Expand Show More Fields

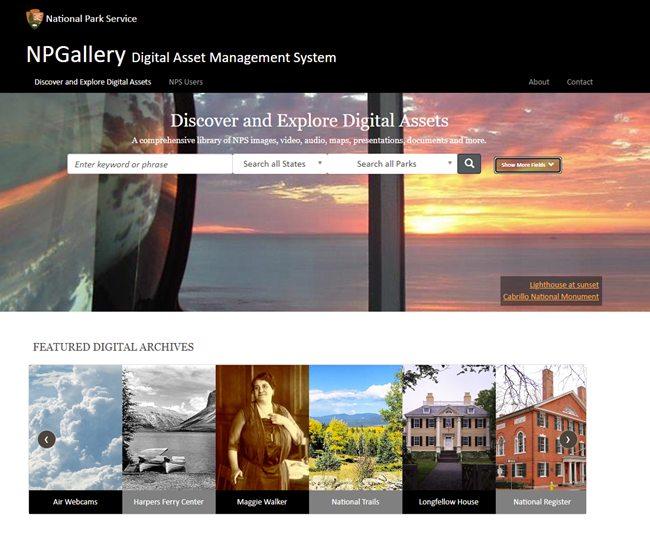coord(528,165)
